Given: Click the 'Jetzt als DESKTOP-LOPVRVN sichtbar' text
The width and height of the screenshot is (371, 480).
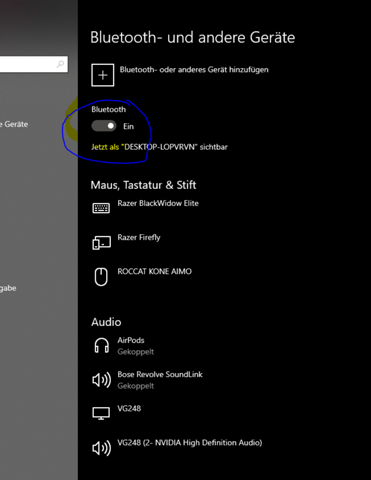Looking at the screenshot, I should click(x=159, y=147).
